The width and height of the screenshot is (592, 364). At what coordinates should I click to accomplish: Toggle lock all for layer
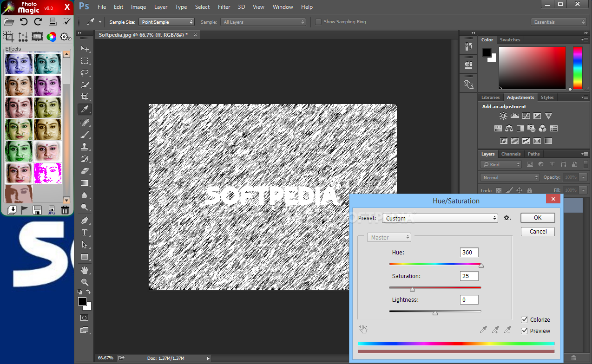coord(530,190)
